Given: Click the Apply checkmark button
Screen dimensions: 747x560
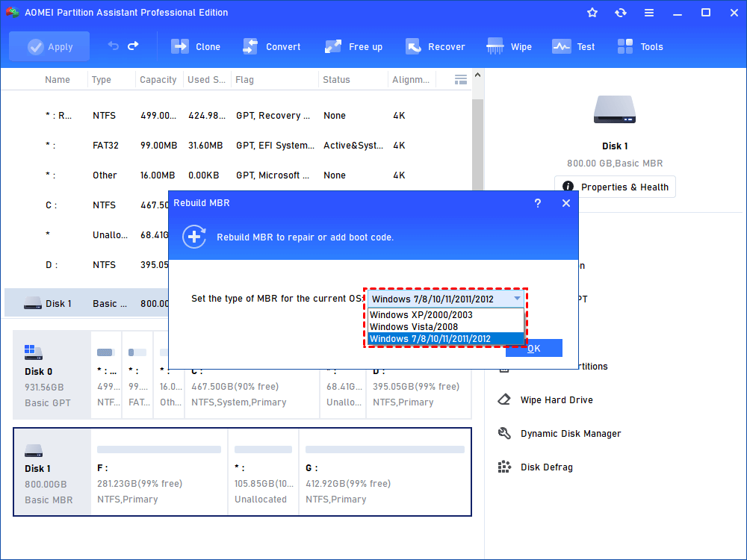Looking at the screenshot, I should [49, 46].
